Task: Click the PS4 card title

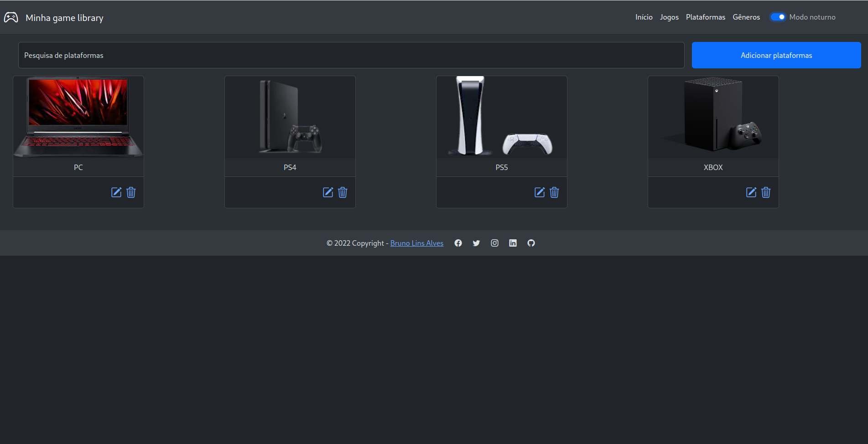Action: pyautogui.click(x=290, y=167)
